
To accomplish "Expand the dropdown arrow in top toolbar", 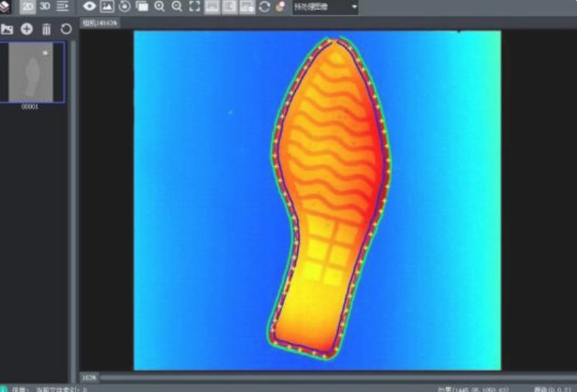I will coord(355,8).
